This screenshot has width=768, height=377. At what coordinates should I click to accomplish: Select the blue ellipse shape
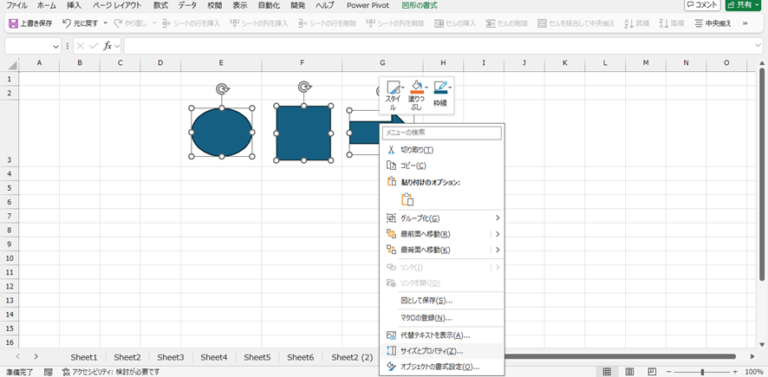[x=221, y=132]
